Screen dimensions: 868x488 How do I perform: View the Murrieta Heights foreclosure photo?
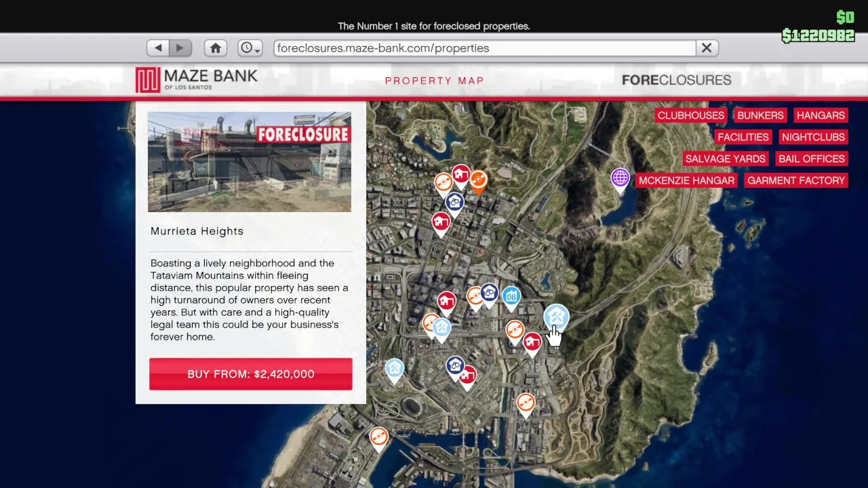tap(250, 162)
